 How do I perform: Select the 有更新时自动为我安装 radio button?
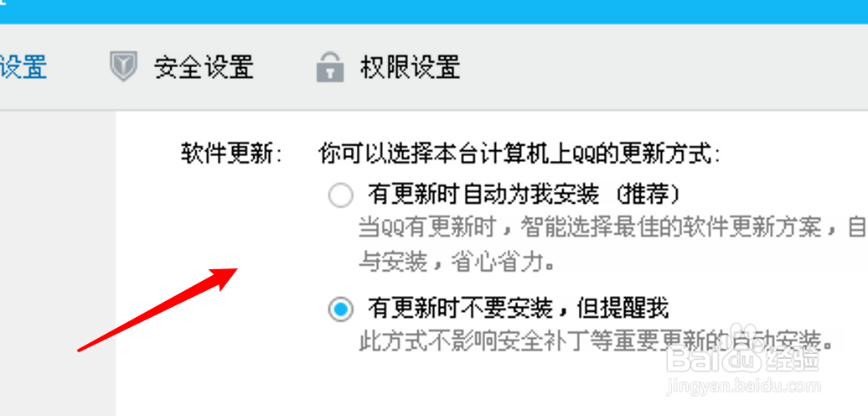click(x=340, y=195)
